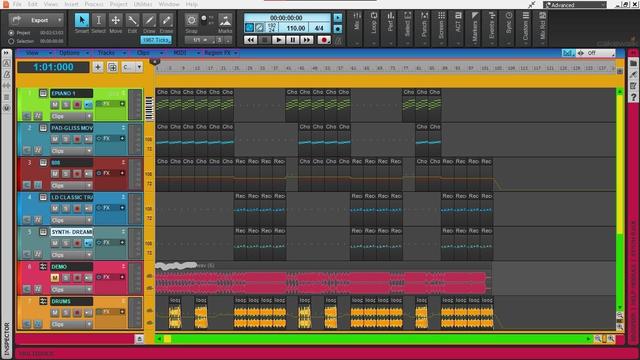Solo the 808 track
This screenshot has width=640, height=360.
pos(66,174)
